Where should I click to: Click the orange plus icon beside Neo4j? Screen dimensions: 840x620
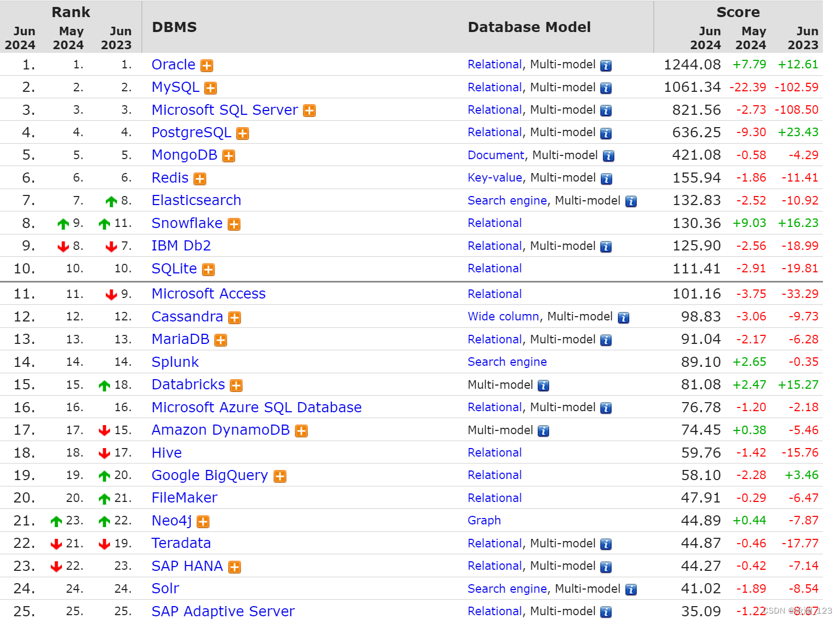(x=203, y=522)
